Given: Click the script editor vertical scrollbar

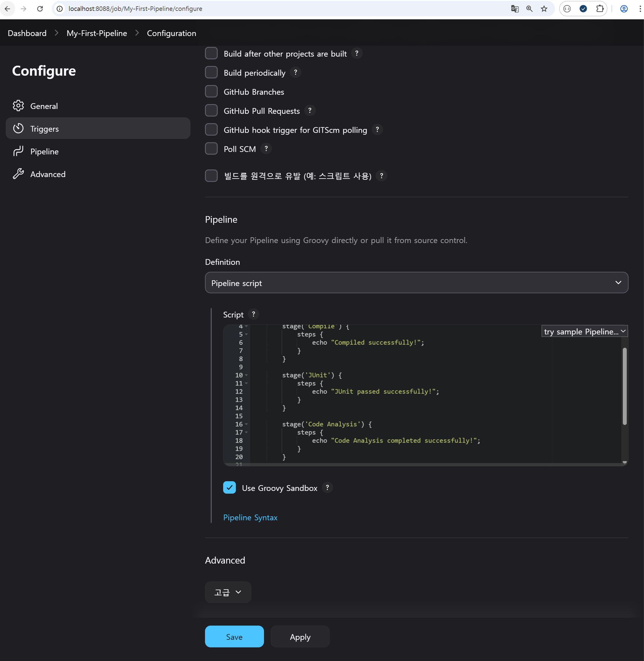Looking at the screenshot, I should [624, 386].
